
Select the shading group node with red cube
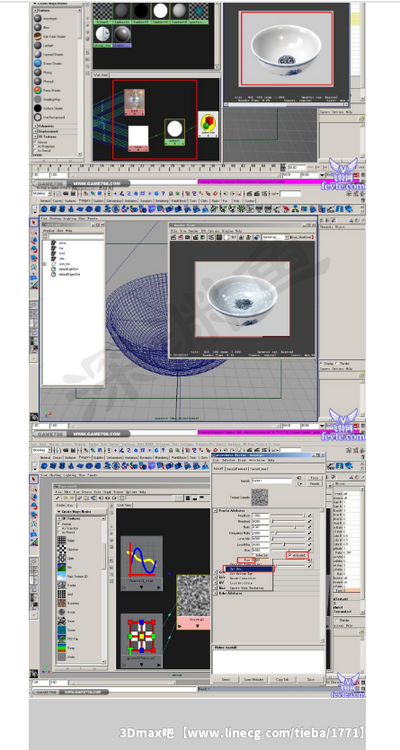click(x=208, y=124)
